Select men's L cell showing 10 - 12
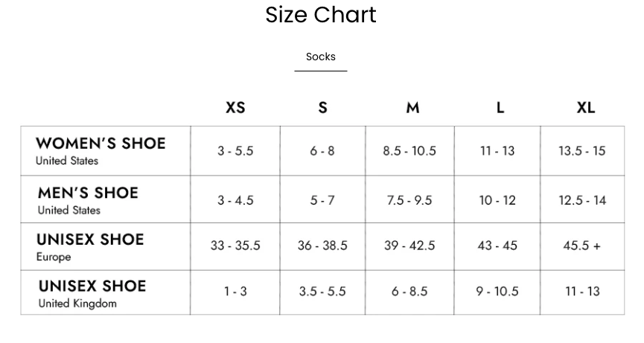 [497, 200]
